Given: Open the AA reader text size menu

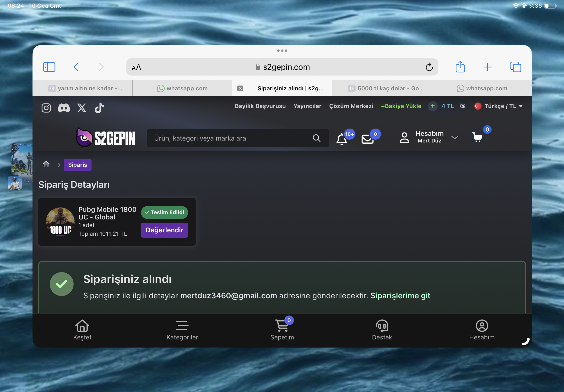Looking at the screenshot, I should (x=136, y=67).
